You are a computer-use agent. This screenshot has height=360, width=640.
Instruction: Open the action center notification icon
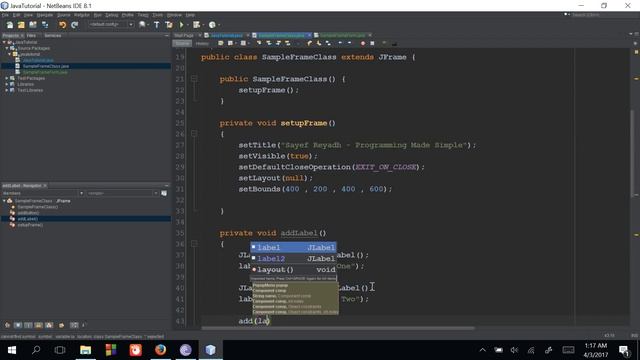coord(624,350)
